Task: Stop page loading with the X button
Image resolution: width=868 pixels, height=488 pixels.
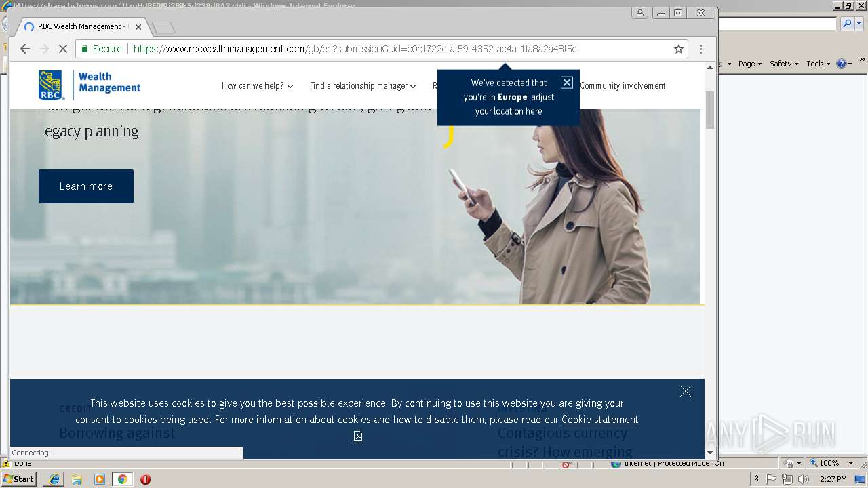Action: pyautogui.click(x=63, y=49)
